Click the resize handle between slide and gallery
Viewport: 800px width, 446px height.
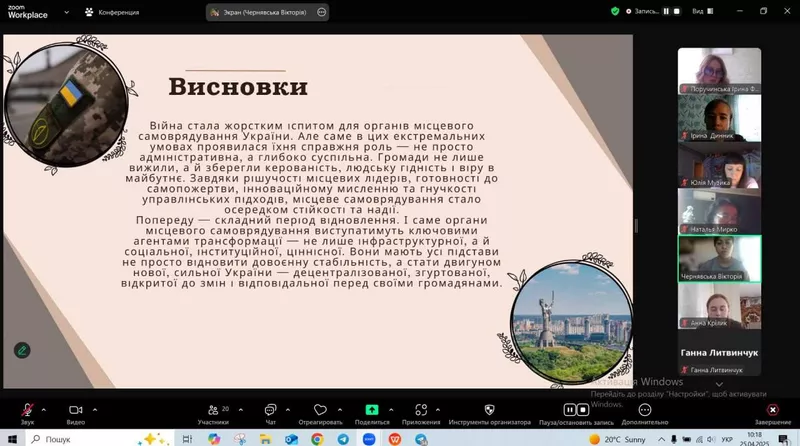636,226
